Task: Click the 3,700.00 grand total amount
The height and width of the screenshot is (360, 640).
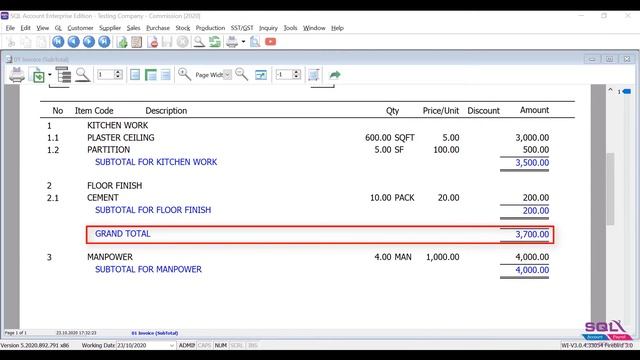Action: click(532, 234)
